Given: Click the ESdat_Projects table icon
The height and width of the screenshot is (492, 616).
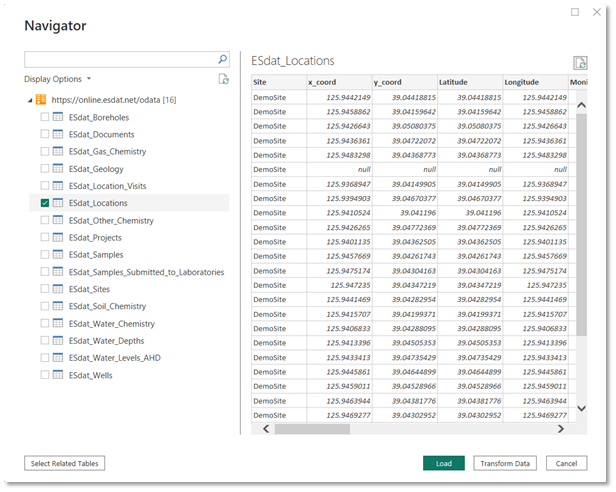Looking at the screenshot, I should [58, 237].
